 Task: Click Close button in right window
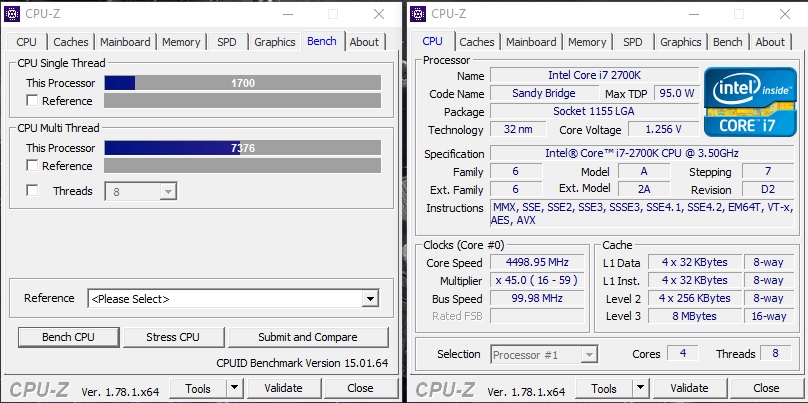[x=766, y=388]
